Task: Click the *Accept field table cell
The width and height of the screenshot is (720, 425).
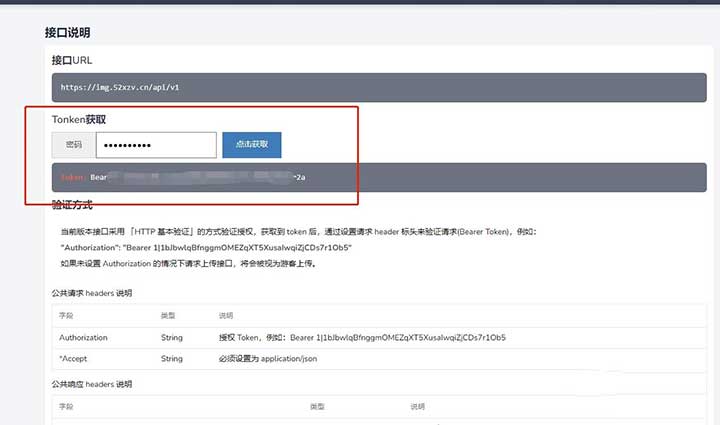Action: [73, 358]
